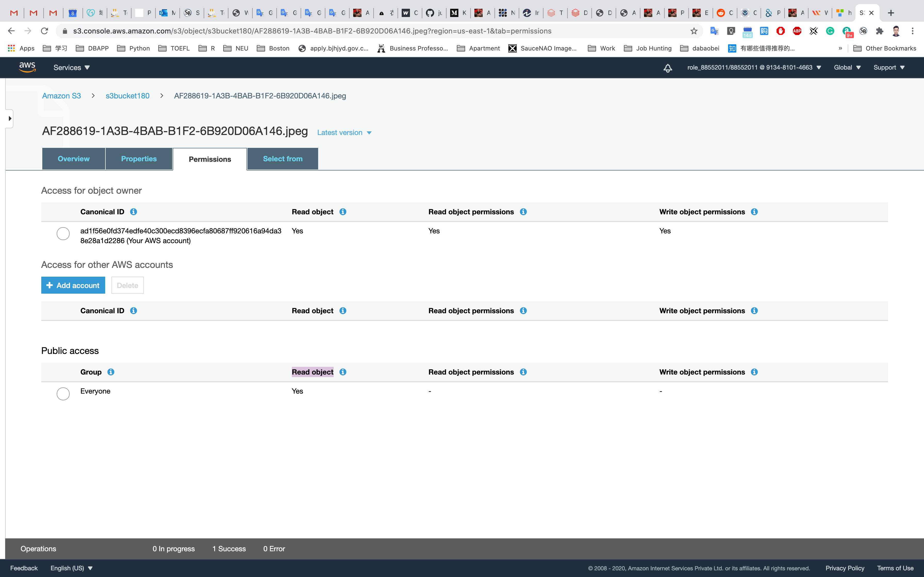
Task: Expand the left sidebar panel arrow
Action: pyautogui.click(x=10, y=118)
